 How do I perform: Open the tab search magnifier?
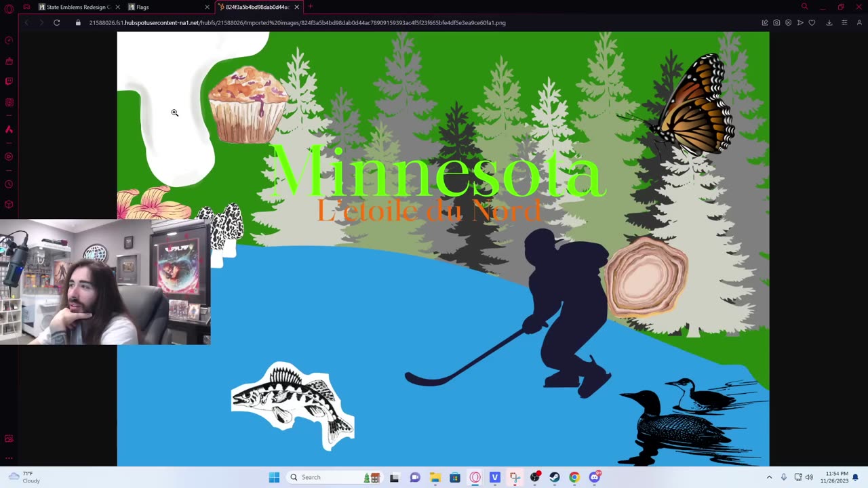pyautogui.click(x=804, y=7)
